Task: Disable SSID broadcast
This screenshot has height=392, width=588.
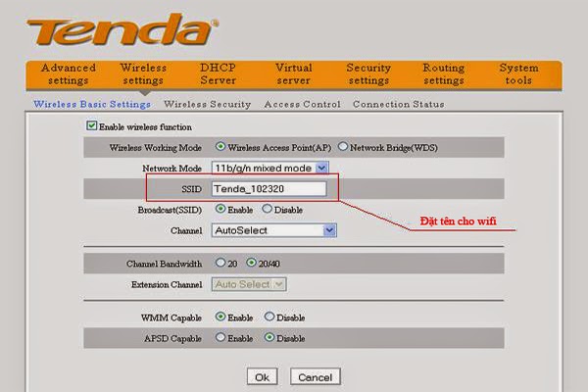Action: pyautogui.click(x=267, y=209)
